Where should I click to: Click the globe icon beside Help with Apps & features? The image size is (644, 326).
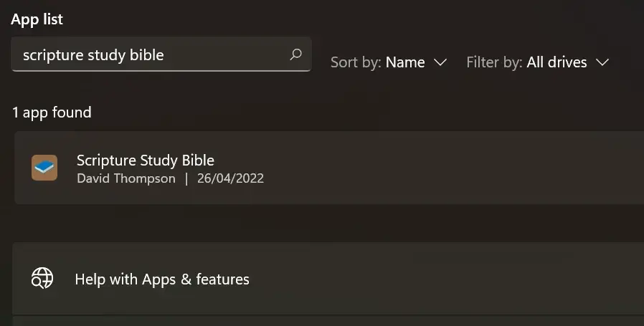(x=42, y=279)
